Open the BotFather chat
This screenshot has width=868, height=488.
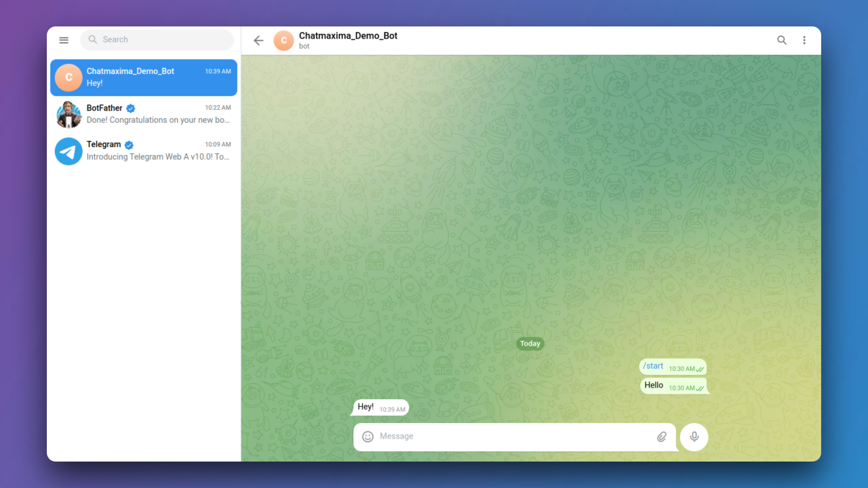(144, 114)
